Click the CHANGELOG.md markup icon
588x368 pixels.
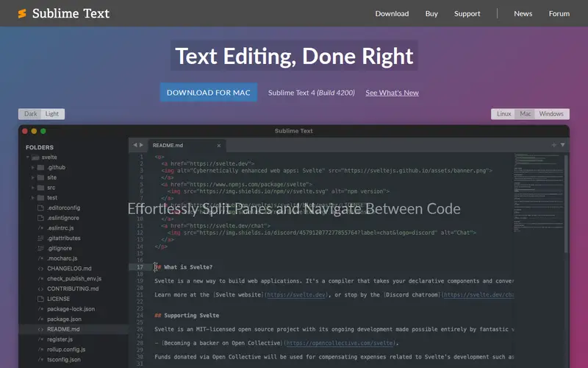tap(40, 269)
